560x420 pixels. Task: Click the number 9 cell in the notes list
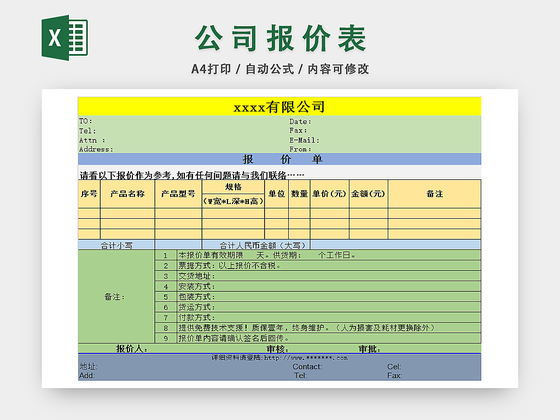click(x=166, y=338)
